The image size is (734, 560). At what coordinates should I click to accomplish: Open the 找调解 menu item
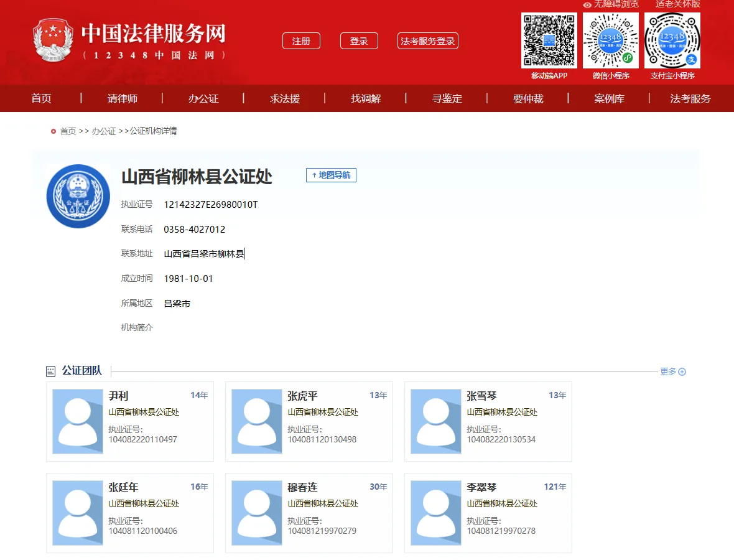tap(366, 98)
